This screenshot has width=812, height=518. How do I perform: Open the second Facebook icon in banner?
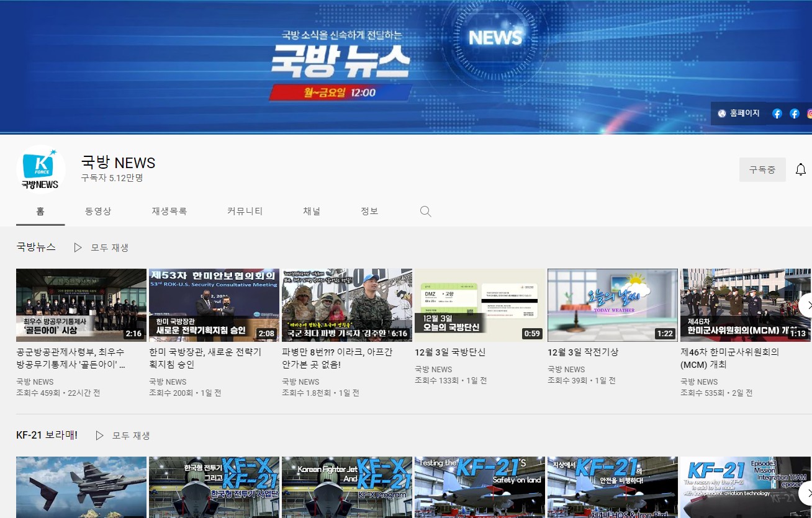[x=794, y=114]
